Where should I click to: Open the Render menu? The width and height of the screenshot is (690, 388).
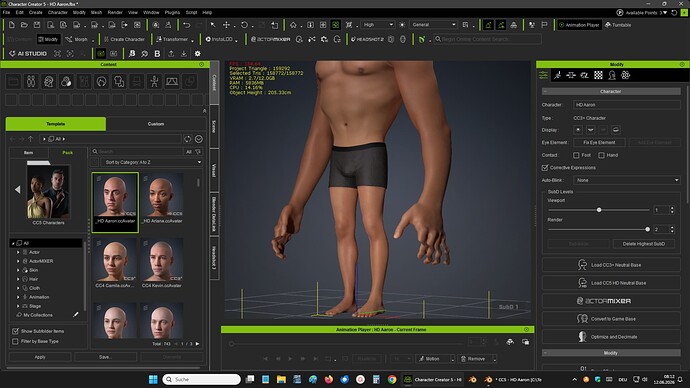point(115,12)
